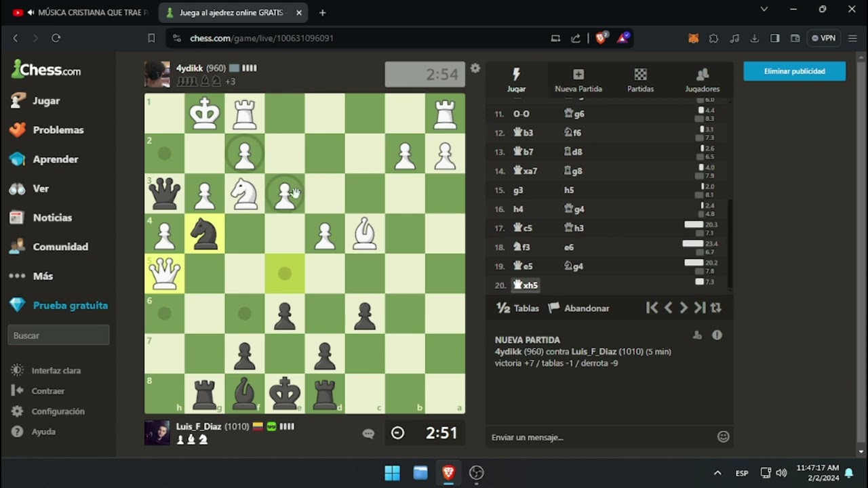This screenshot has height=488, width=868.
Task: Click 4ydikk avatar thumbnail
Action: click(157, 75)
